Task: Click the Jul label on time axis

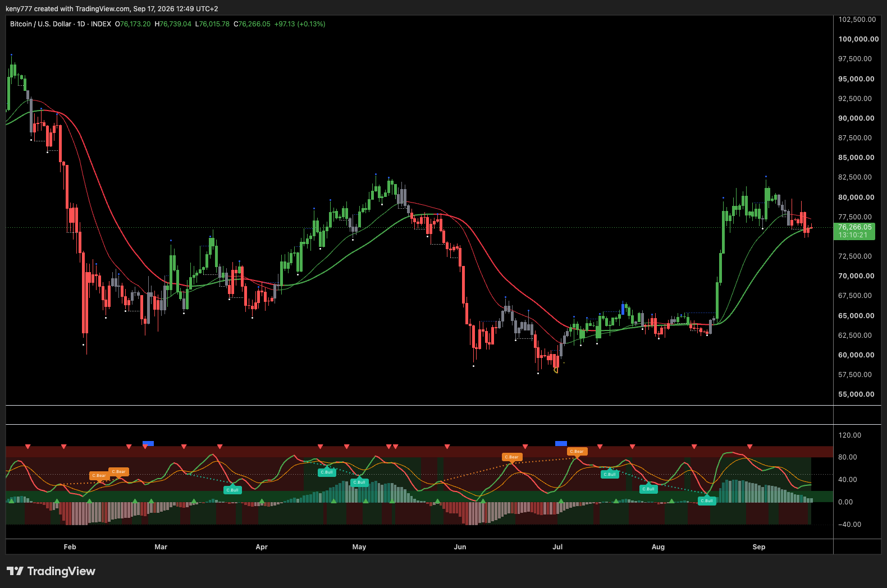Action: (x=557, y=547)
